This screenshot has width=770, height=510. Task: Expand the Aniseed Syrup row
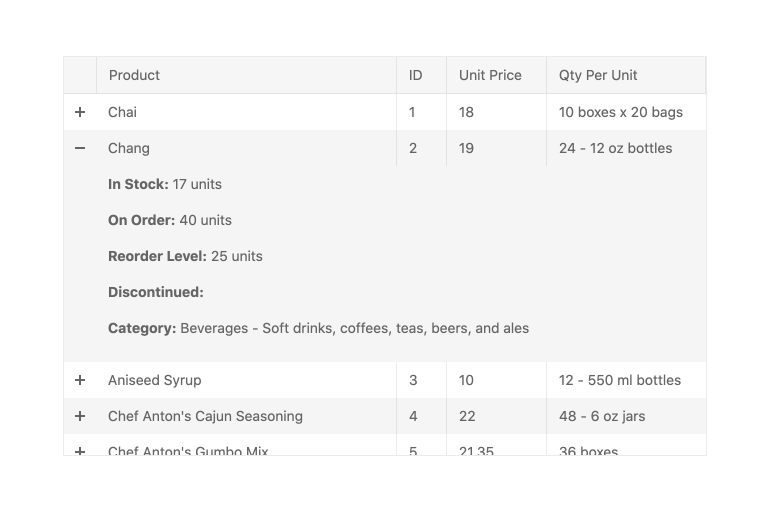tap(80, 380)
